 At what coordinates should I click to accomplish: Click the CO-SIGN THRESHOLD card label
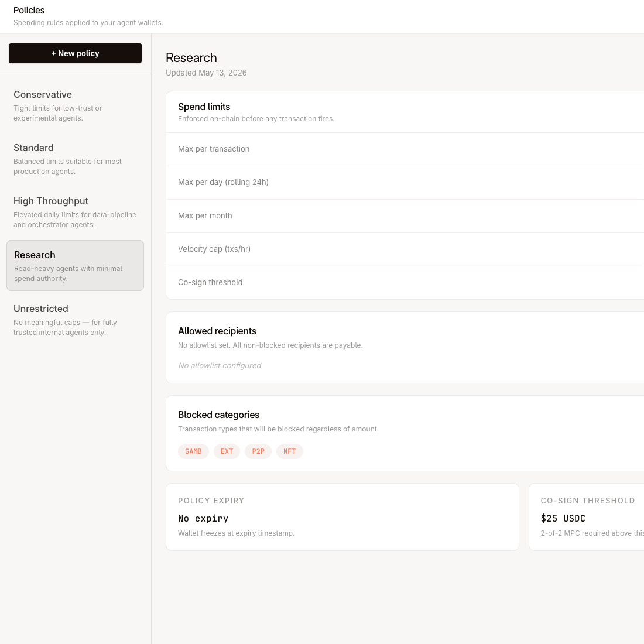point(588,501)
